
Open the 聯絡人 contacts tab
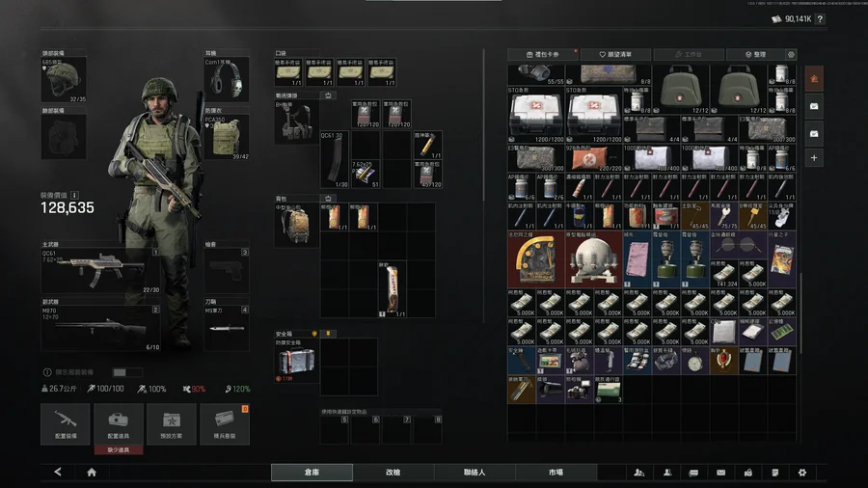click(x=474, y=473)
